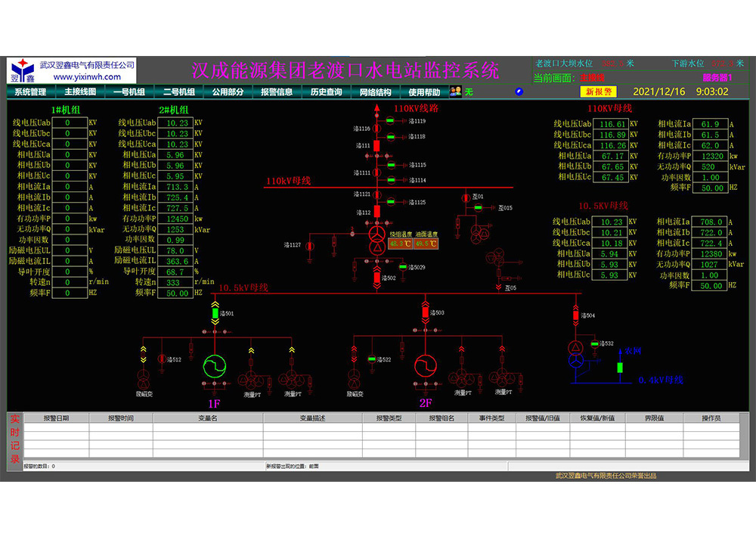The image size is (756, 537).
Task: Select grounding switch 015 symbol
Action: point(478,208)
